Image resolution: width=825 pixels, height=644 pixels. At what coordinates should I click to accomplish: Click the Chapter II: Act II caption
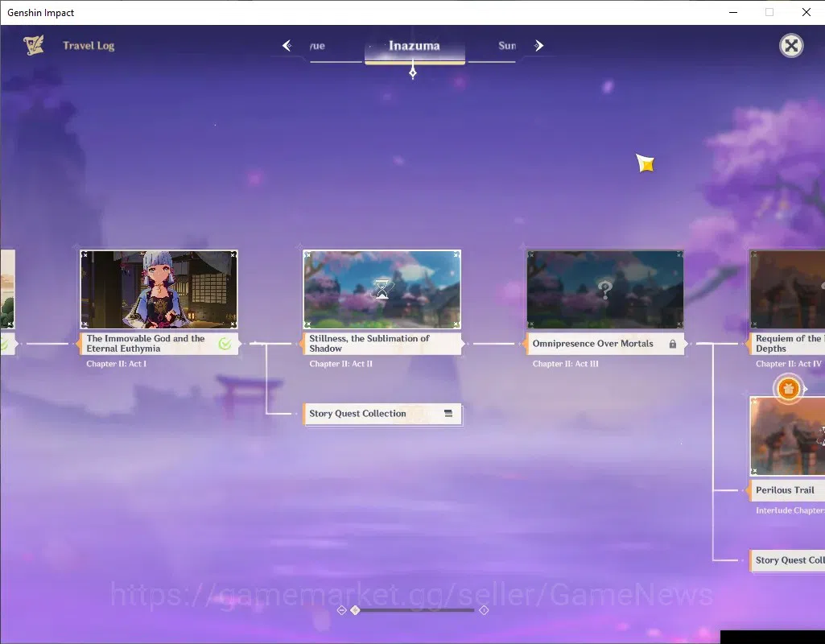pyautogui.click(x=341, y=364)
